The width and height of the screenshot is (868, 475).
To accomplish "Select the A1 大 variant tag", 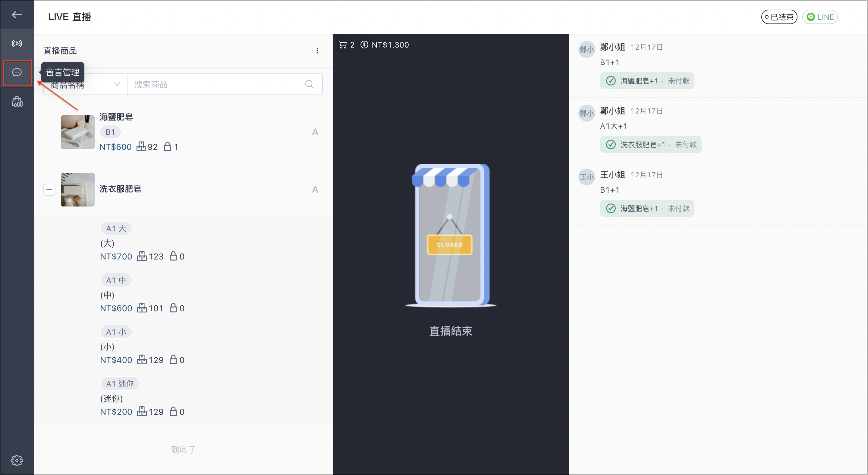I will pyautogui.click(x=116, y=228).
